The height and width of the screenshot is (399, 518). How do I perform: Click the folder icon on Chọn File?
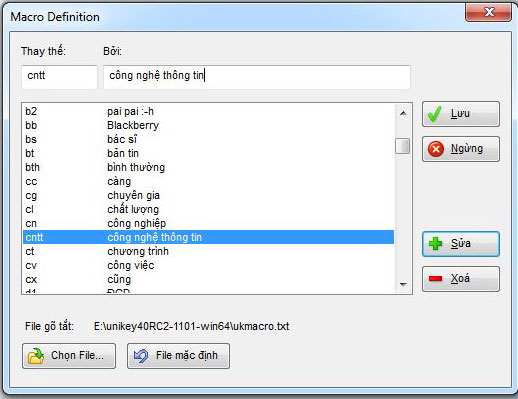[x=36, y=356]
